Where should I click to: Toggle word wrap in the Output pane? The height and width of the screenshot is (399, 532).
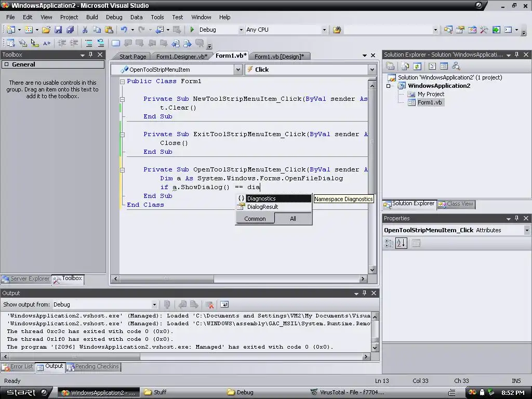224,304
